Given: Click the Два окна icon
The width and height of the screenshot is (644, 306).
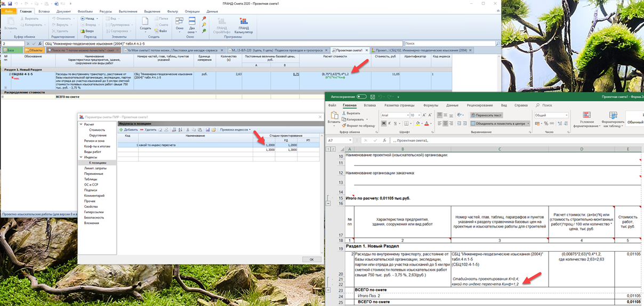Looking at the screenshot, I should (x=191, y=24).
